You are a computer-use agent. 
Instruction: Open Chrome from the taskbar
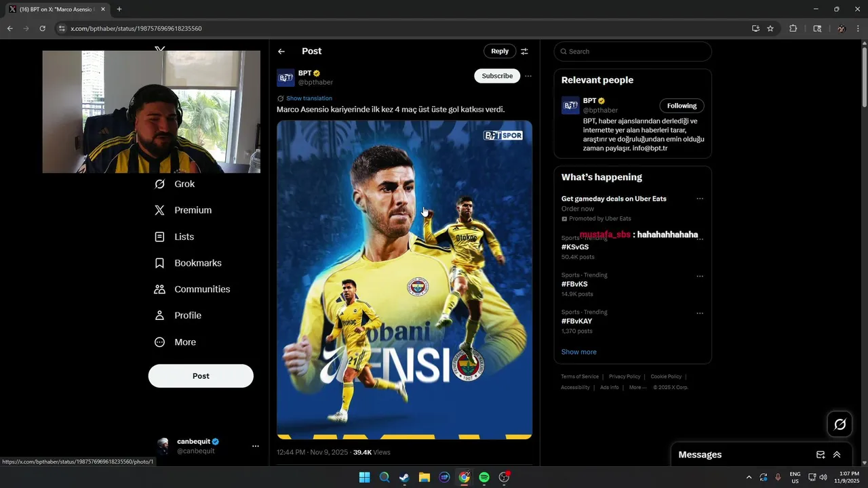[x=464, y=477]
